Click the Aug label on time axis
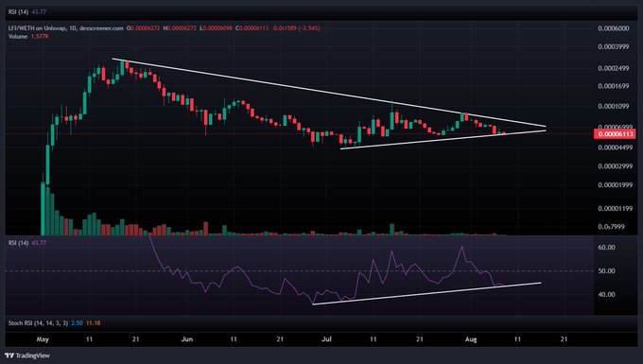Viewport: 643px width, 364px height. click(x=471, y=339)
